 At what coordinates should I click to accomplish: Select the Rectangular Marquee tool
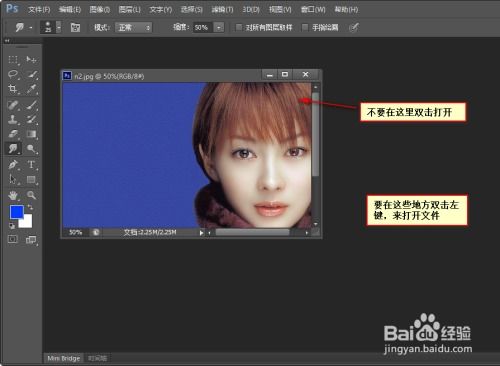(x=13, y=60)
